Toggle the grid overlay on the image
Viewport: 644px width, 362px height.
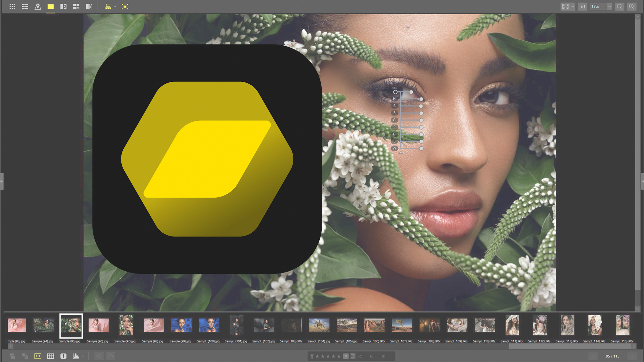coord(51,356)
